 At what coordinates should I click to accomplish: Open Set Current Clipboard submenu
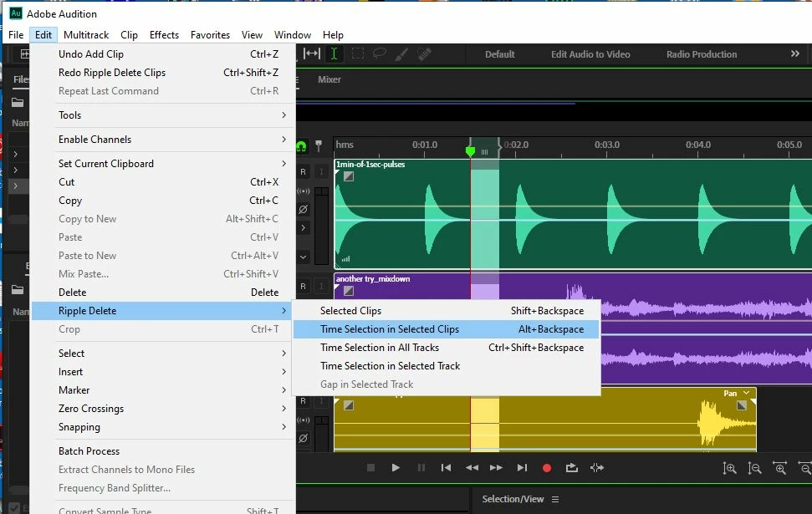tap(163, 164)
